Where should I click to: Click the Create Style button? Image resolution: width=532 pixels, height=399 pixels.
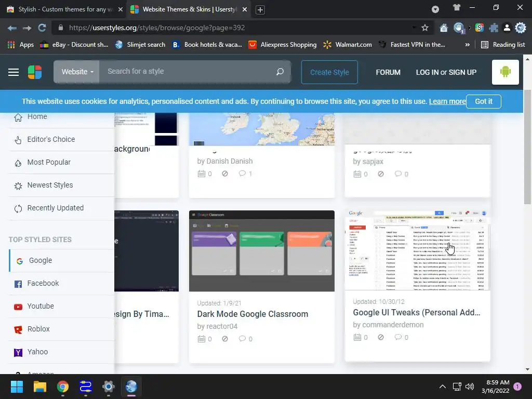click(329, 72)
